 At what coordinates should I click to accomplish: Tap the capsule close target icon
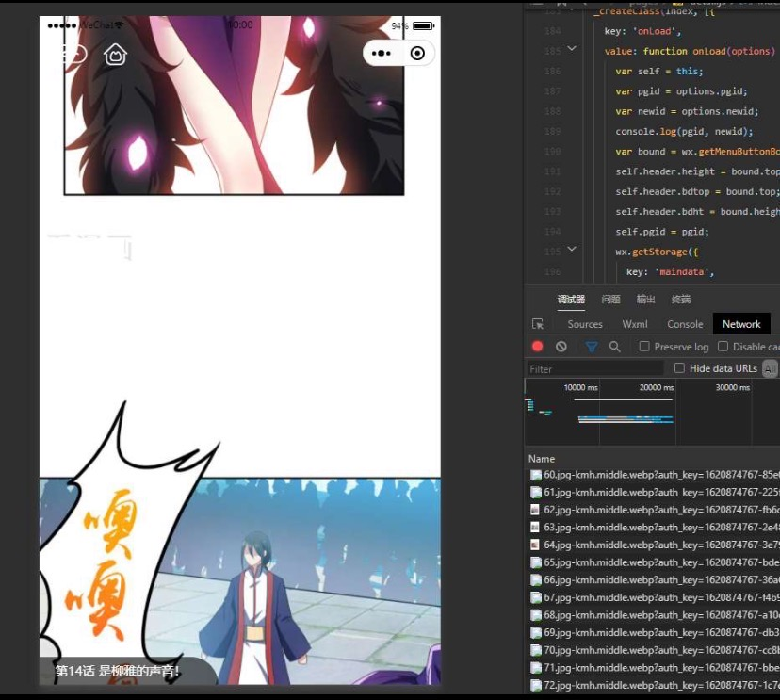tap(417, 54)
